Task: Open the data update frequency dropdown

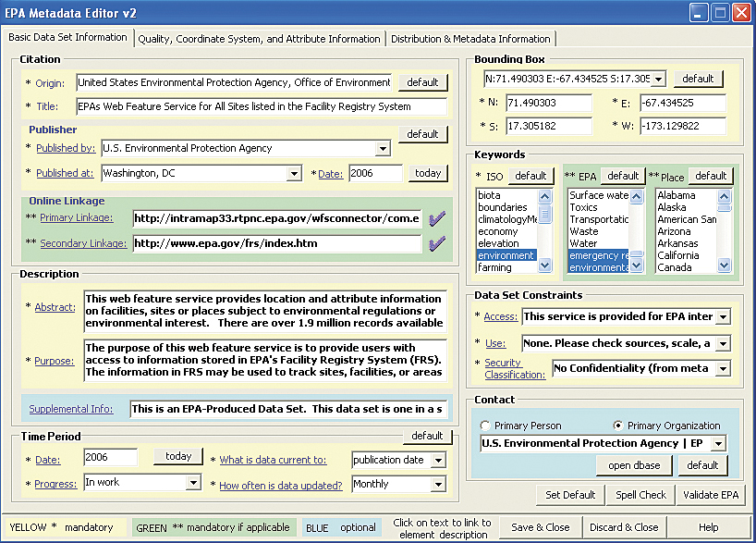Action: click(438, 484)
